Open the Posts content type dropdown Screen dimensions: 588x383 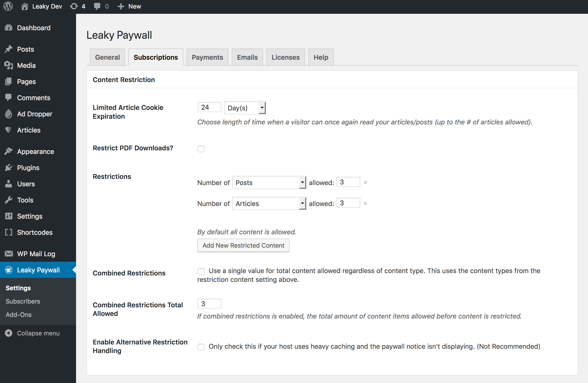[269, 182]
